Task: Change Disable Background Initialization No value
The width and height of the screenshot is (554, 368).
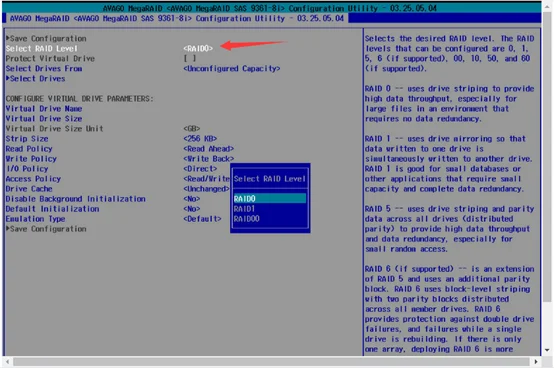Action: click(191, 199)
